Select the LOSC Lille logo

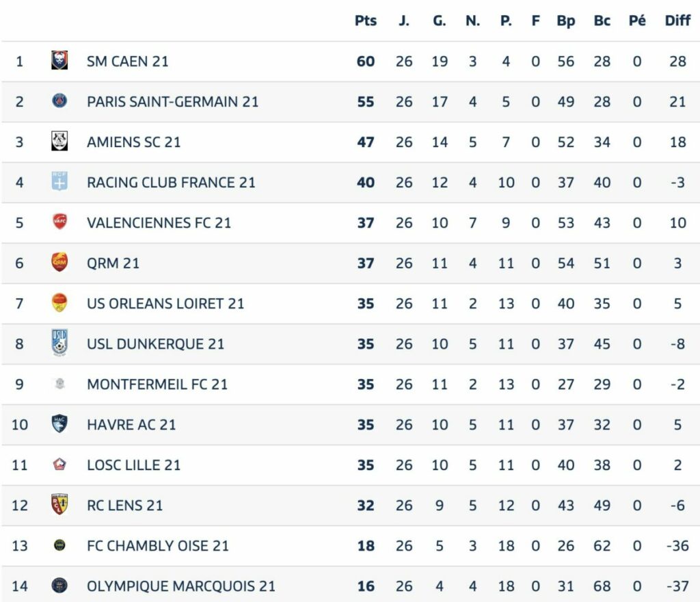pos(59,465)
